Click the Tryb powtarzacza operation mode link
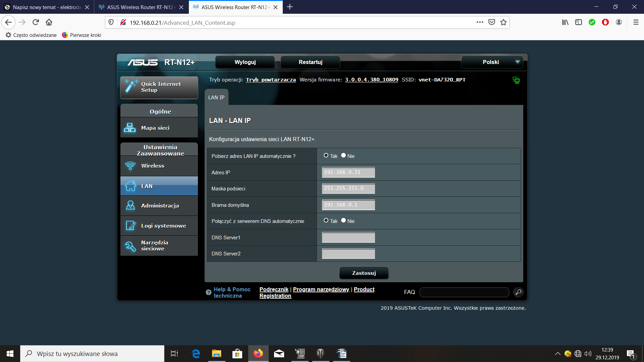This screenshot has width=644, height=362. pyautogui.click(x=270, y=80)
